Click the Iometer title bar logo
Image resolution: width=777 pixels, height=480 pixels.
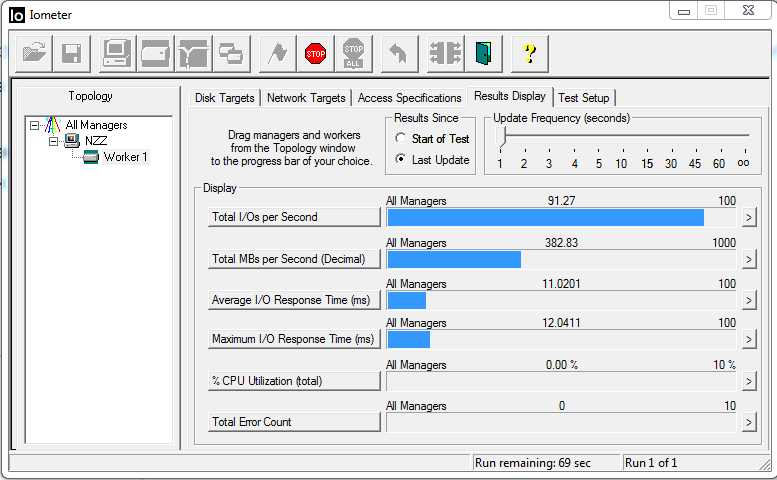(16, 15)
